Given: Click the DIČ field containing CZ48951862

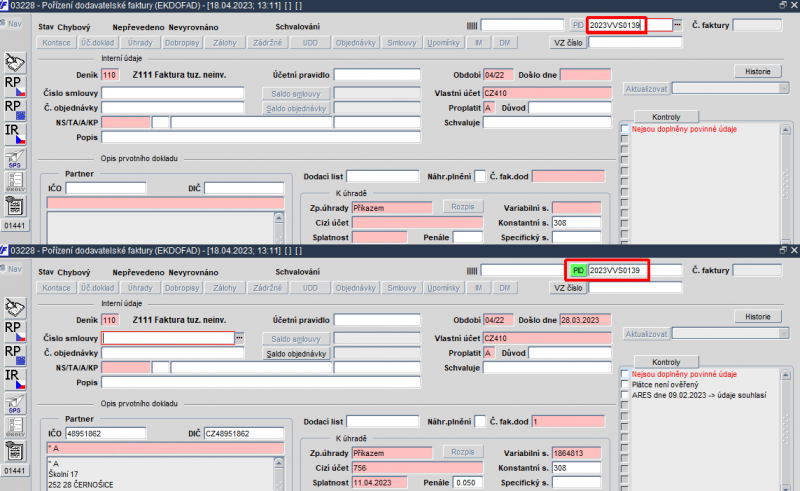Looking at the screenshot, I should click(244, 433).
